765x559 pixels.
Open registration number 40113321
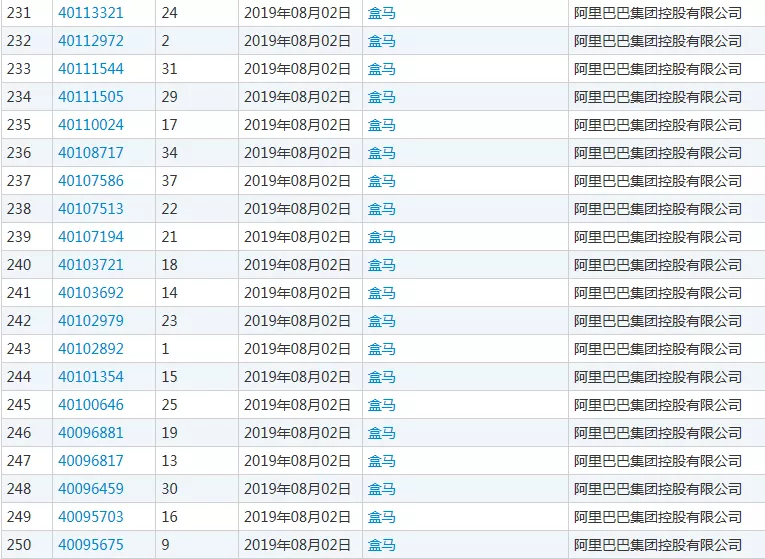coord(91,13)
